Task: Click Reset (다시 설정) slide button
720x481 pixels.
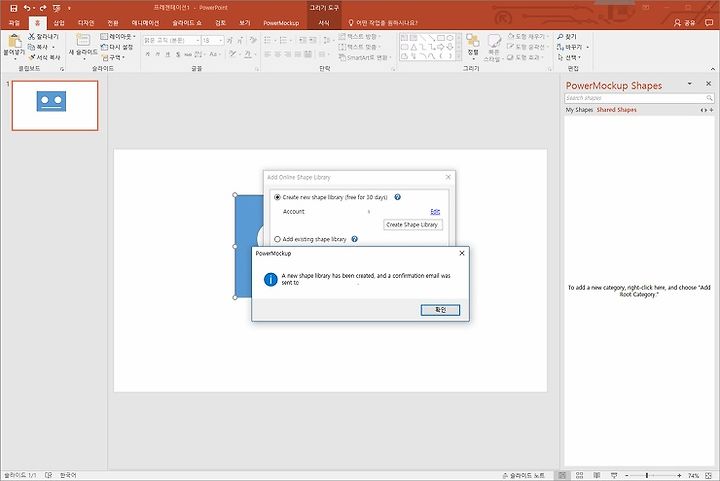Action: coord(117,47)
